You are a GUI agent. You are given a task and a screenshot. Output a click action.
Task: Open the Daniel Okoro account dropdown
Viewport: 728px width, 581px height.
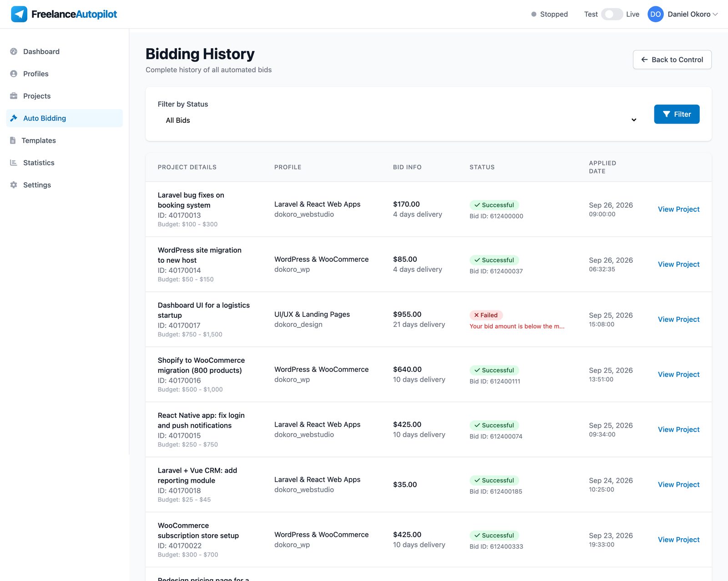click(x=682, y=14)
